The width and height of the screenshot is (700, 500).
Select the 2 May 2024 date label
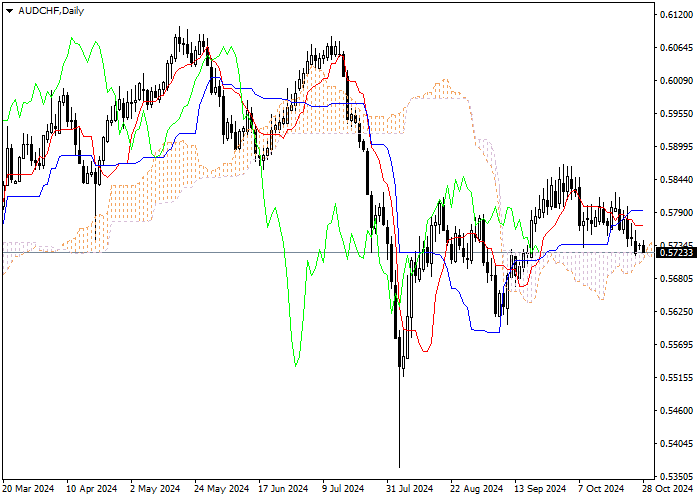(x=156, y=489)
